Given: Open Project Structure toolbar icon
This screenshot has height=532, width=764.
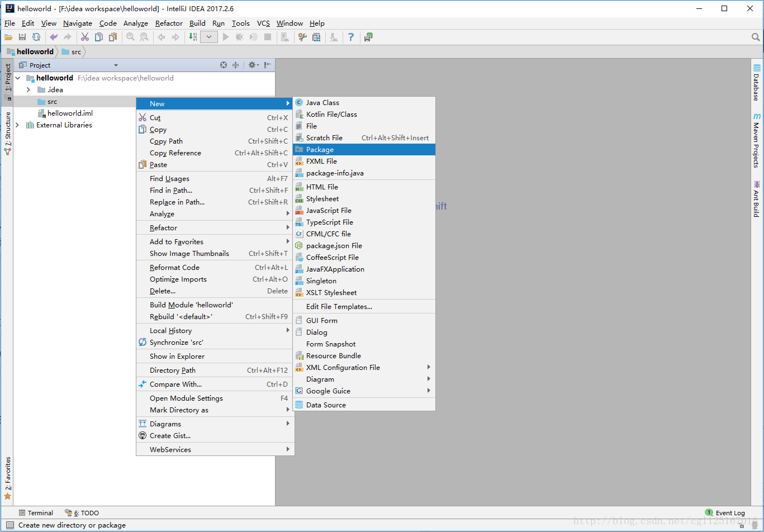Looking at the screenshot, I should [x=316, y=37].
